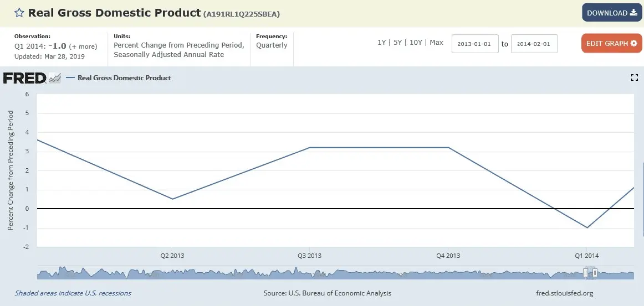Click the shaded areas recessions note

point(73,293)
